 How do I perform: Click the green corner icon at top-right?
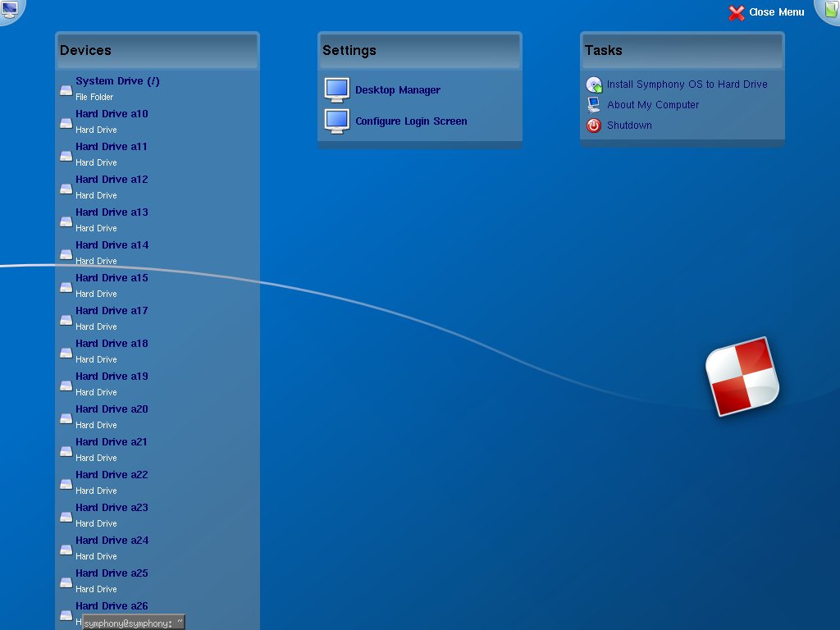click(x=832, y=9)
